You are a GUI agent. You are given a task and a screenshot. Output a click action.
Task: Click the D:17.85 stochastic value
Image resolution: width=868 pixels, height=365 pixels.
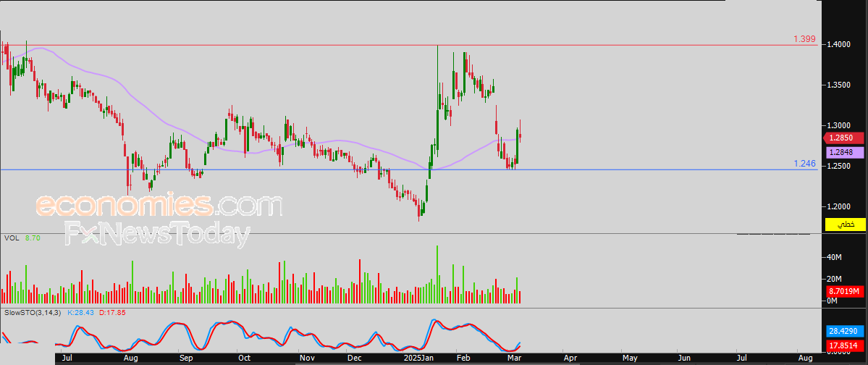click(x=112, y=312)
